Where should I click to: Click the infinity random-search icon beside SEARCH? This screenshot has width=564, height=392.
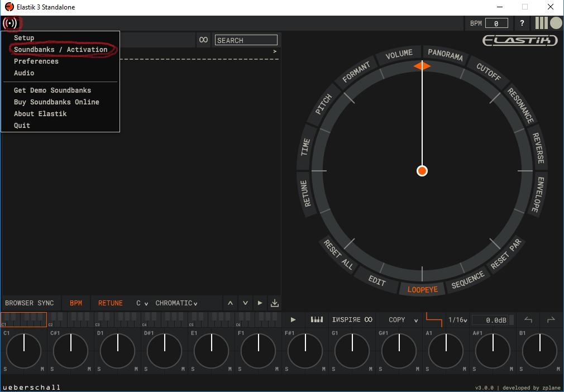point(204,40)
